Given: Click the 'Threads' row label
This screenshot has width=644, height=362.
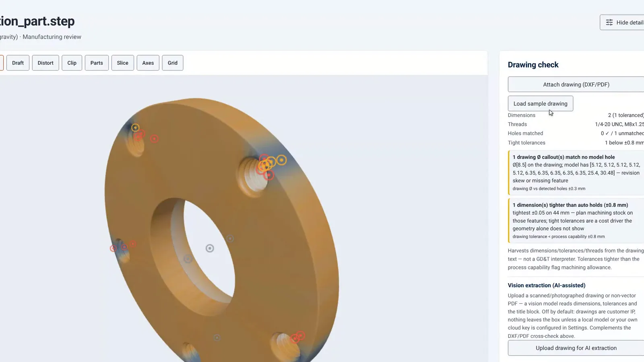Looking at the screenshot, I should tap(517, 124).
